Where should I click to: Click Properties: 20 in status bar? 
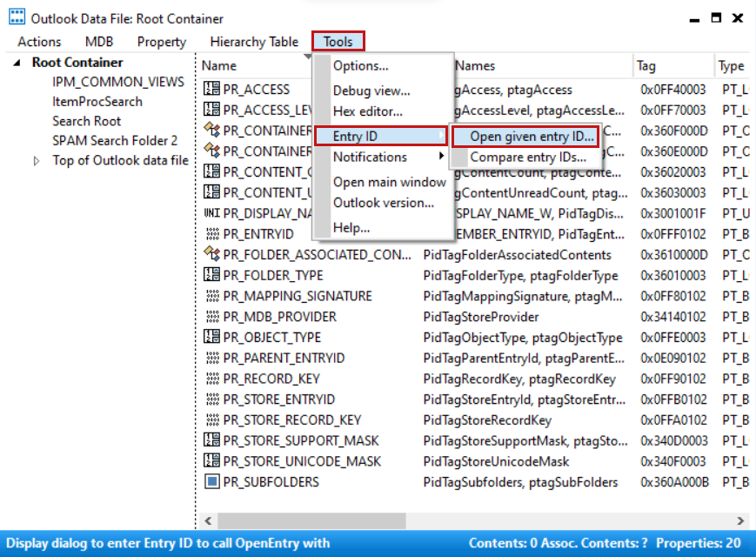698,543
